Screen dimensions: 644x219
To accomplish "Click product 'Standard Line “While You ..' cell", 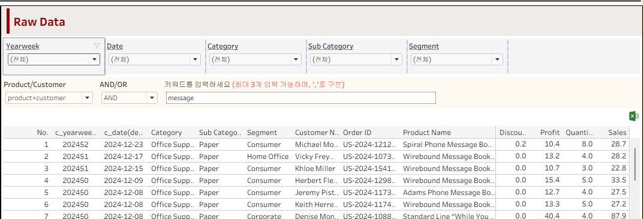I will (449, 216).
